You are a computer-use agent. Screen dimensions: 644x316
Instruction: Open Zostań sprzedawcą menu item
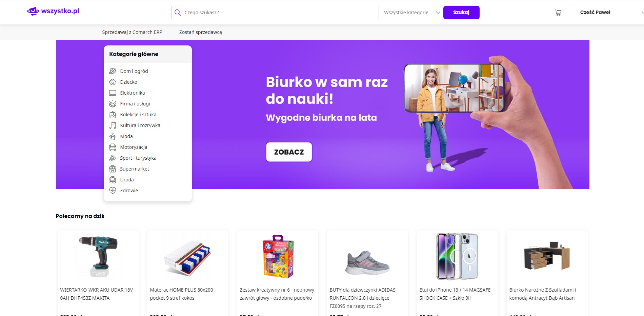point(200,32)
